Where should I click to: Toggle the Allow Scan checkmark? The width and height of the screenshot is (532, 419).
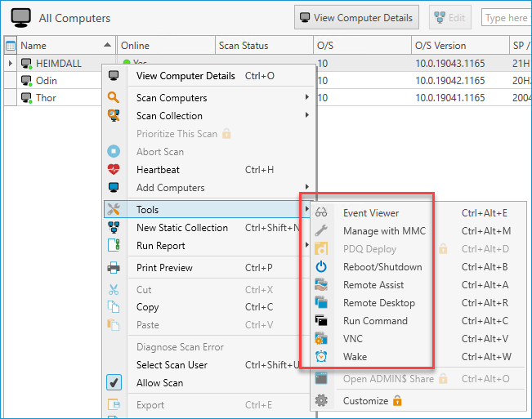click(x=114, y=383)
